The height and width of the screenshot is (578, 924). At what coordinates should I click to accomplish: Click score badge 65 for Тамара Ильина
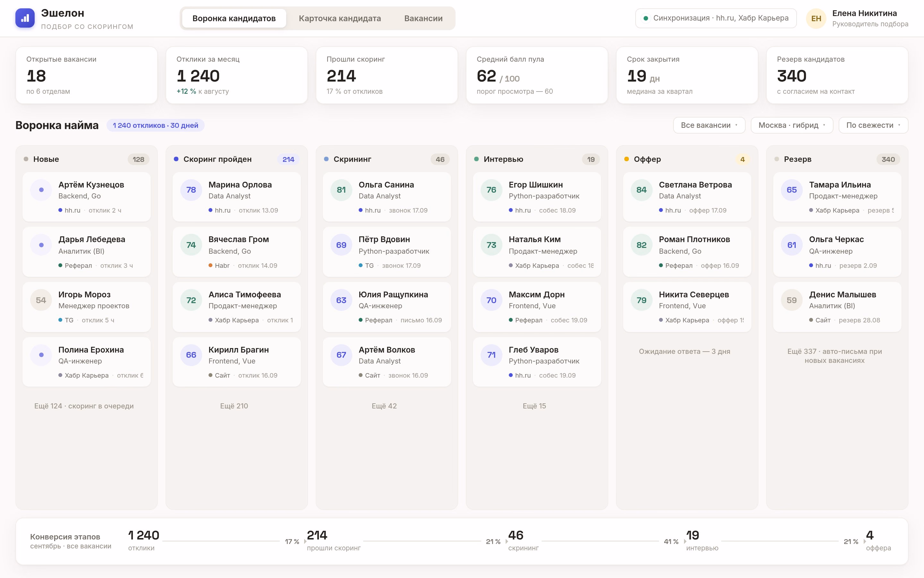(791, 190)
